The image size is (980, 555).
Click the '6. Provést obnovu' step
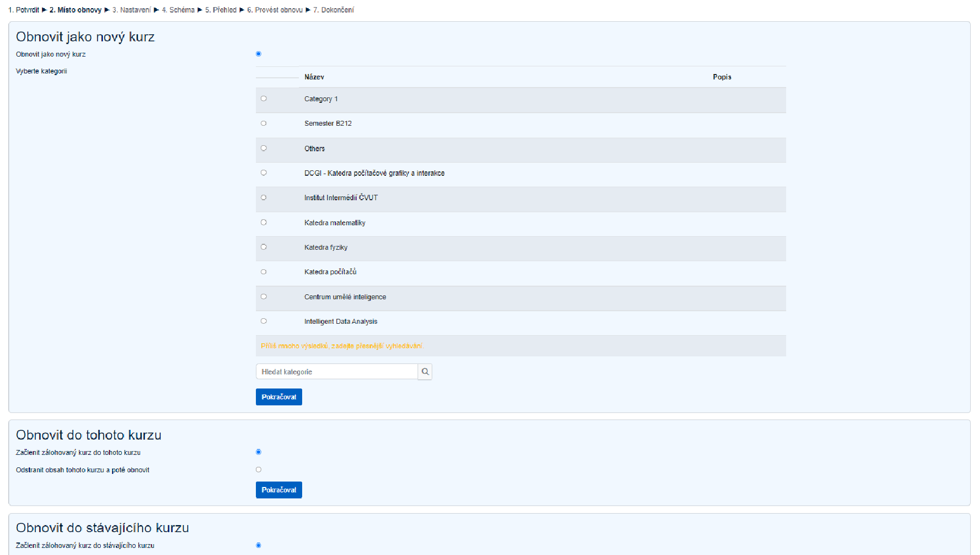pyautogui.click(x=275, y=10)
